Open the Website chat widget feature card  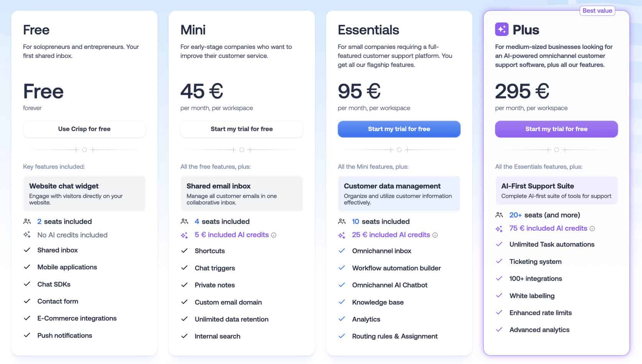point(84,193)
